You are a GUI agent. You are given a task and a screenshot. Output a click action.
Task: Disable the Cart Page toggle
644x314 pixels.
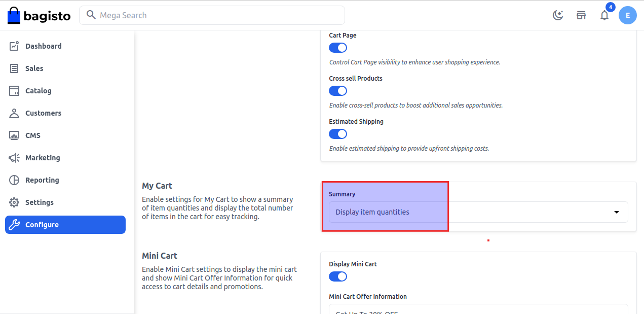coord(338,48)
